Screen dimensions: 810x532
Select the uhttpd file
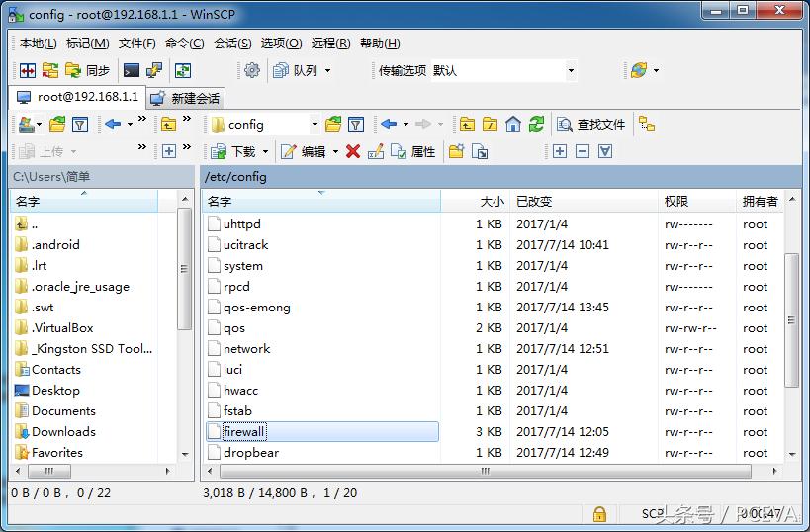(241, 224)
